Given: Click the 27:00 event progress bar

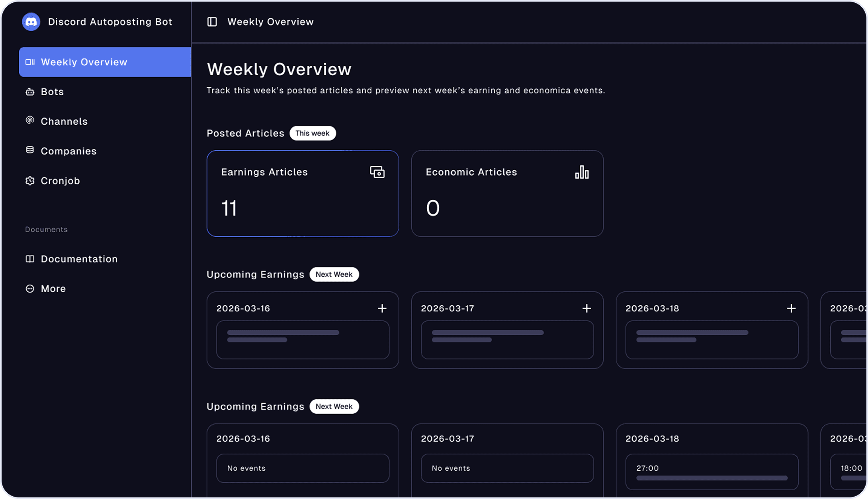Looking at the screenshot, I should [x=712, y=478].
